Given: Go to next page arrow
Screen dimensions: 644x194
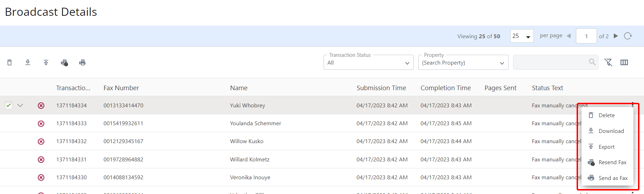Looking at the screenshot, I should (x=616, y=36).
